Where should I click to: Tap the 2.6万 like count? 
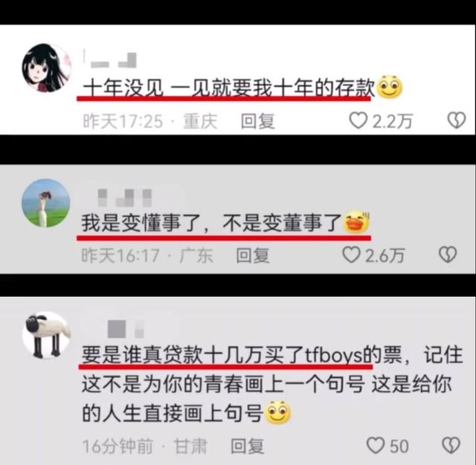[x=385, y=255]
